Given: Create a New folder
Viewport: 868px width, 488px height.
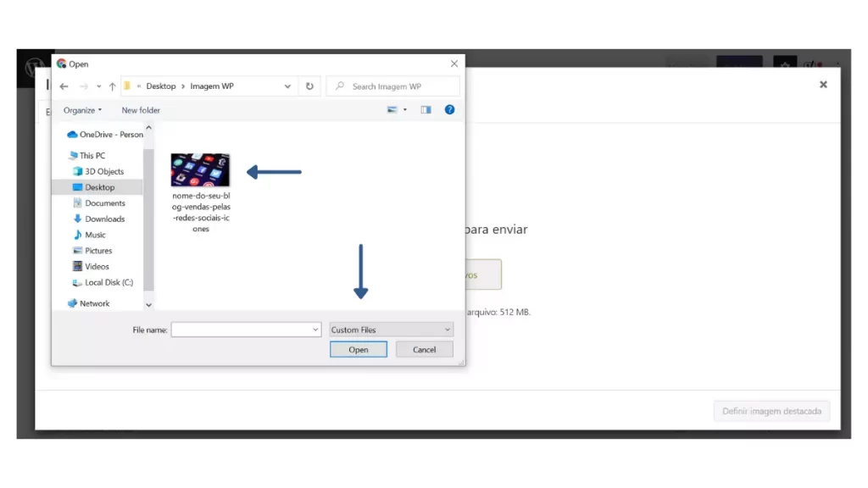Looking at the screenshot, I should [141, 110].
